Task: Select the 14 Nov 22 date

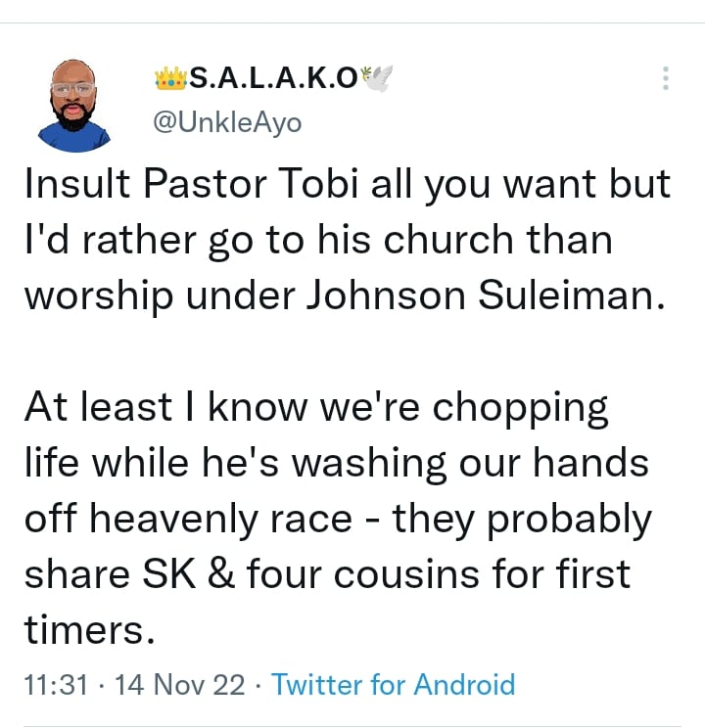Action: click(x=179, y=684)
